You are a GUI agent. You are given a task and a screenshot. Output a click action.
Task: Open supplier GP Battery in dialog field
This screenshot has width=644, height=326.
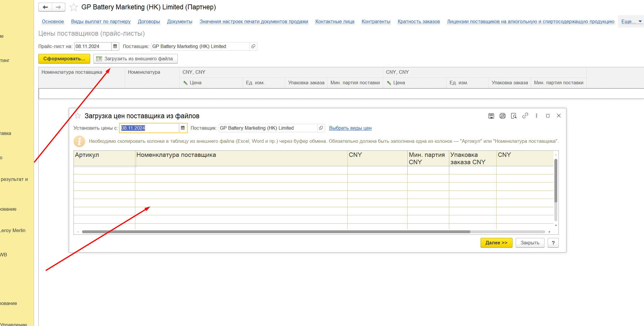[x=321, y=128]
